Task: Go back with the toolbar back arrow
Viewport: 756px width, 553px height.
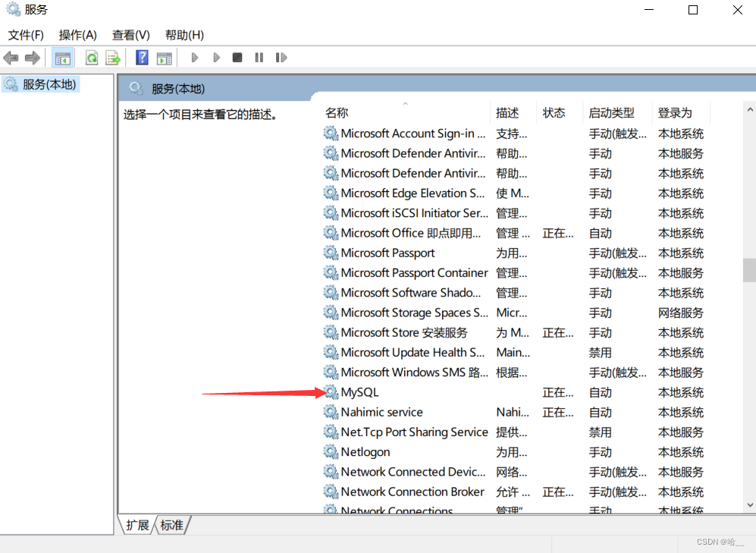Action: point(11,58)
